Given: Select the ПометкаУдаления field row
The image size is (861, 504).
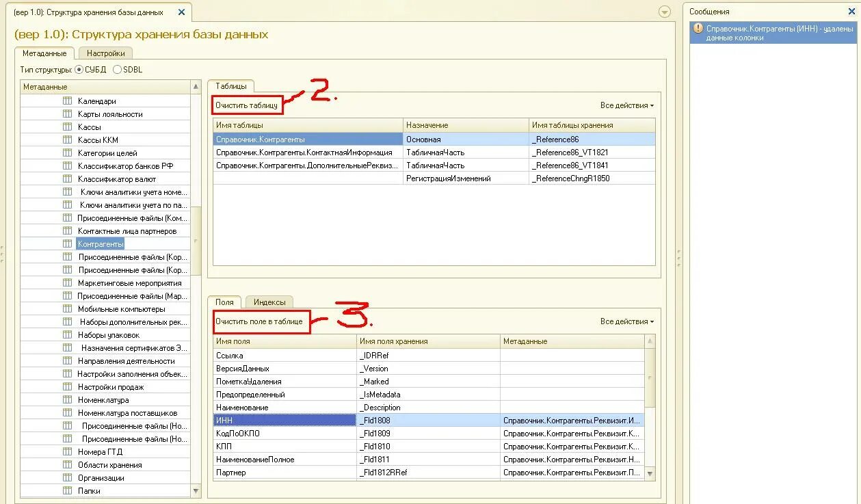Looking at the screenshot, I should pyautogui.click(x=429, y=381).
